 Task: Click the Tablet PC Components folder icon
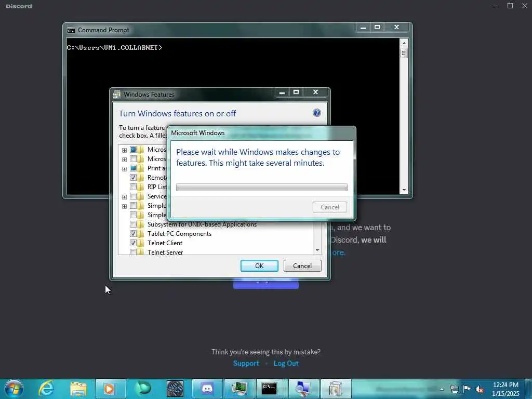tap(141, 233)
